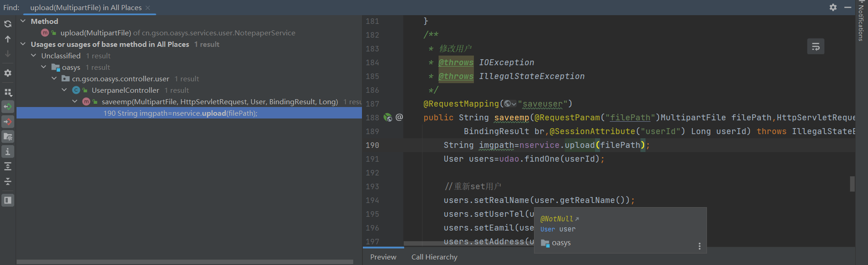Toggle the preview usages panel button

[8, 200]
